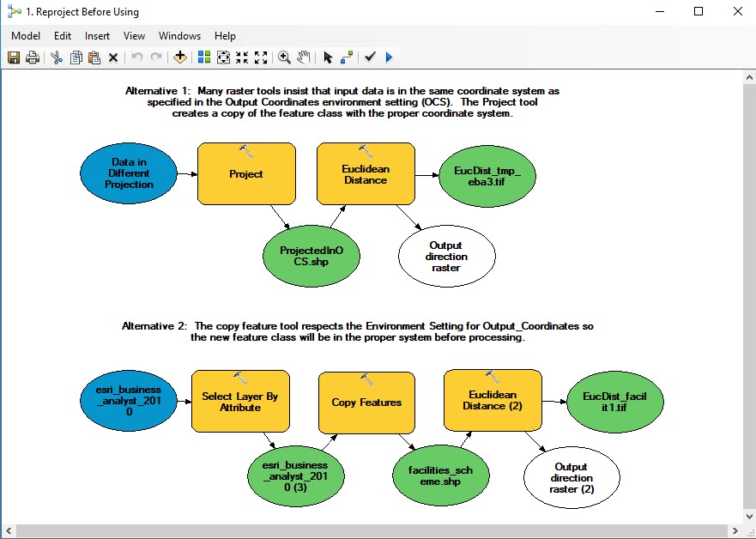The image size is (756, 539).
Task: Click the blue Run model icon
Action: point(389,58)
